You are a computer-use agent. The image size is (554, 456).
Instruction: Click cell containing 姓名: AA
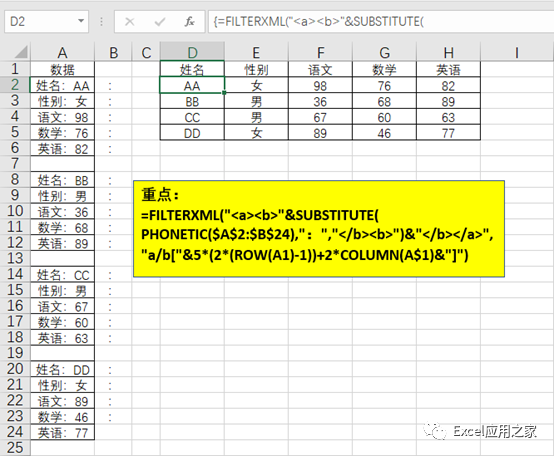coord(63,85)
